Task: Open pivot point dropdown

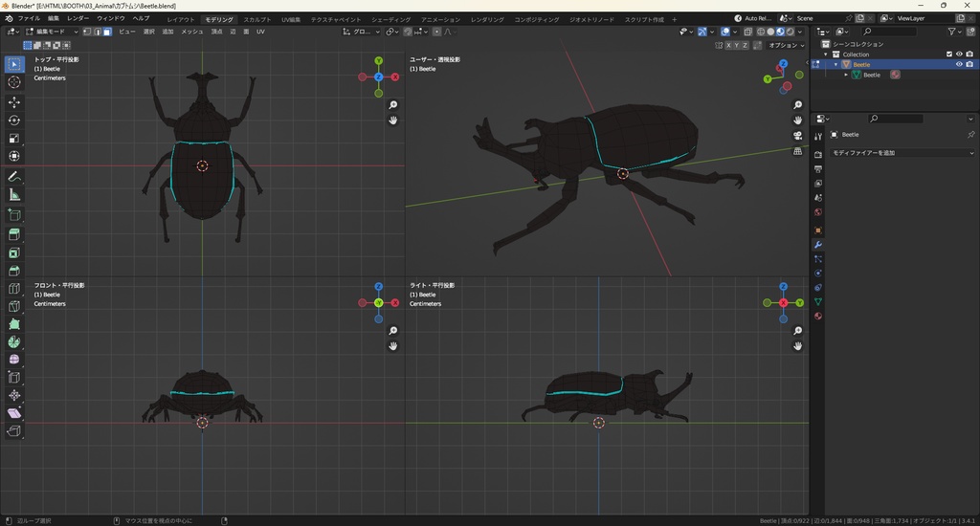Action: point(391,32)
